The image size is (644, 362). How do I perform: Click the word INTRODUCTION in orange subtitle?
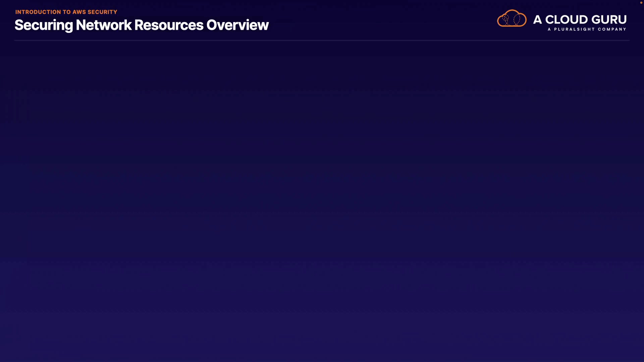[x=38, y=12]
